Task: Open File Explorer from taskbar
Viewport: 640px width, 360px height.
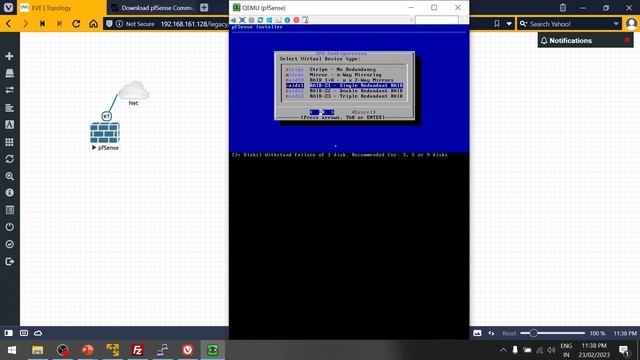Action: coord(38,350)
